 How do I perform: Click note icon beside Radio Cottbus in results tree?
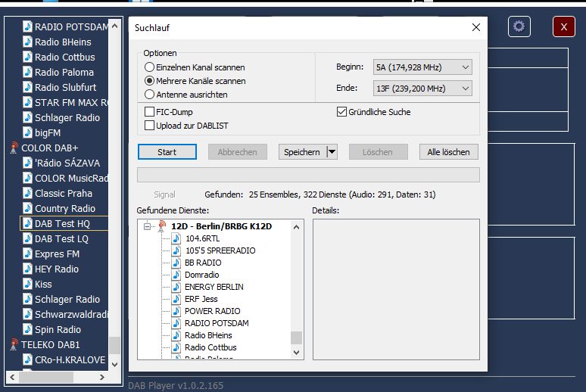pyautogui.click(x=176, y=347)
